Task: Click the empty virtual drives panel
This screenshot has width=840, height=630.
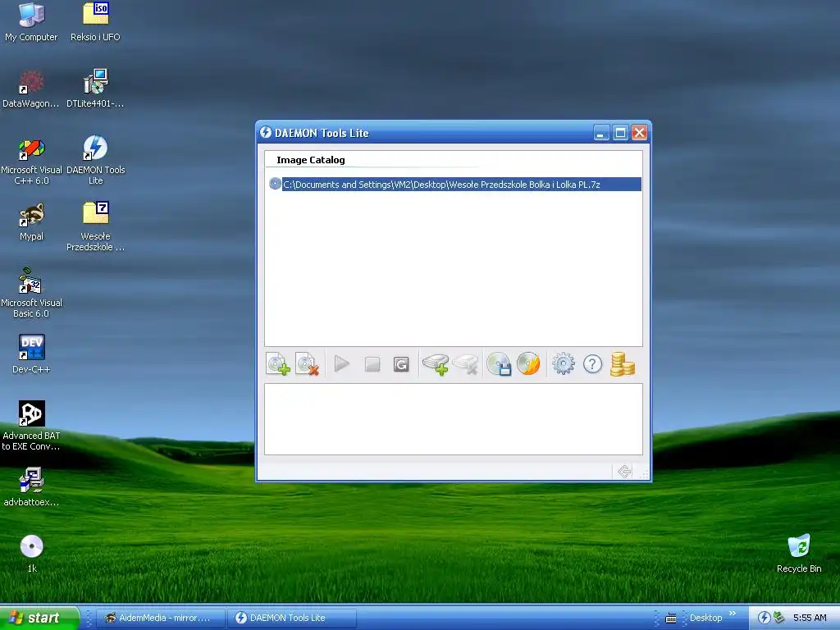Action: (453, 419)
